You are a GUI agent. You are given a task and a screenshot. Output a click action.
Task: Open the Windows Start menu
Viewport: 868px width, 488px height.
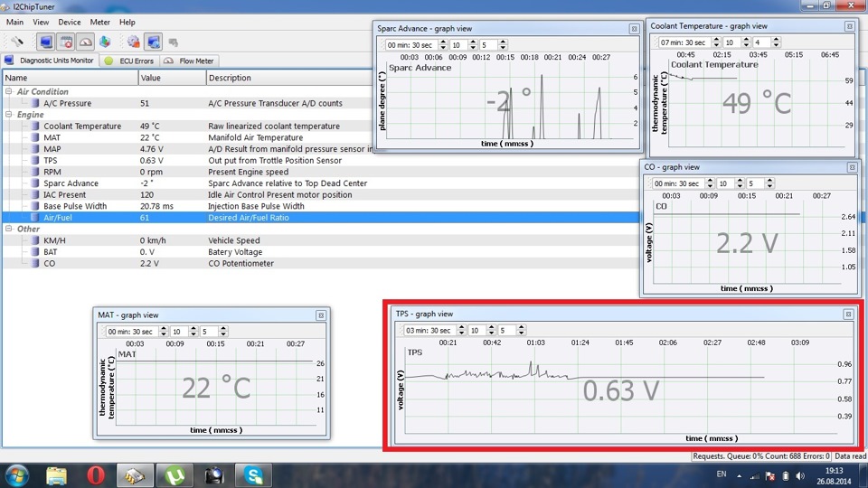16,475
